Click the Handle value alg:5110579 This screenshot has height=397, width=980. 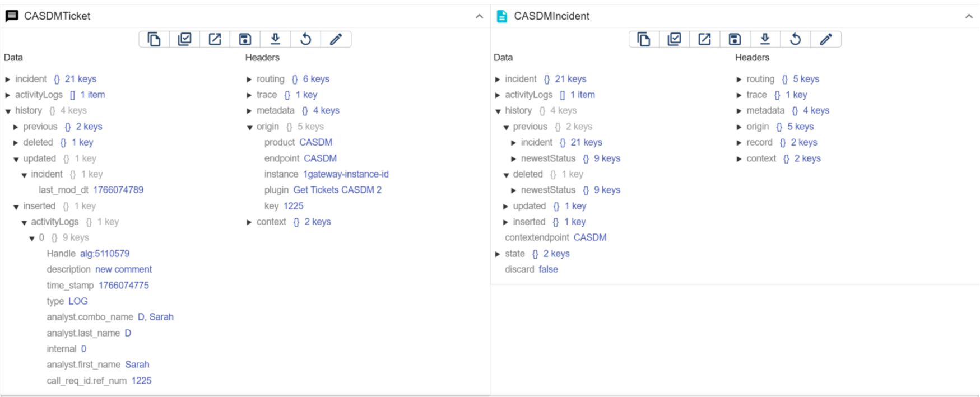[x=104, y=254]
